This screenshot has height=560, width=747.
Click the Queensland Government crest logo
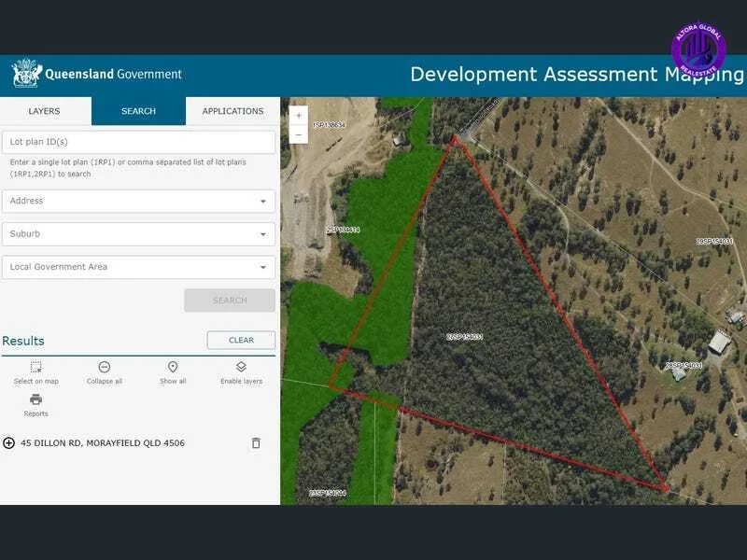pos(26,75)
